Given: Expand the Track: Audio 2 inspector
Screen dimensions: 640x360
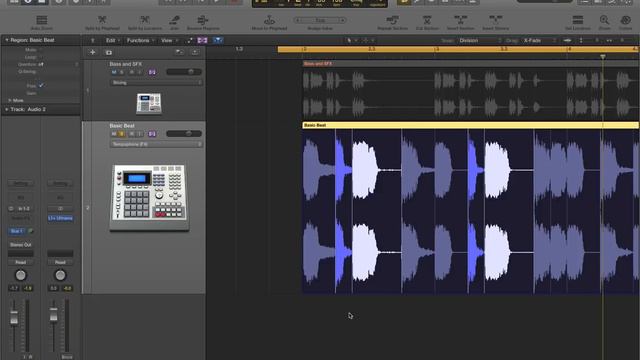Looking at the screenshot, I should (7, 109).
